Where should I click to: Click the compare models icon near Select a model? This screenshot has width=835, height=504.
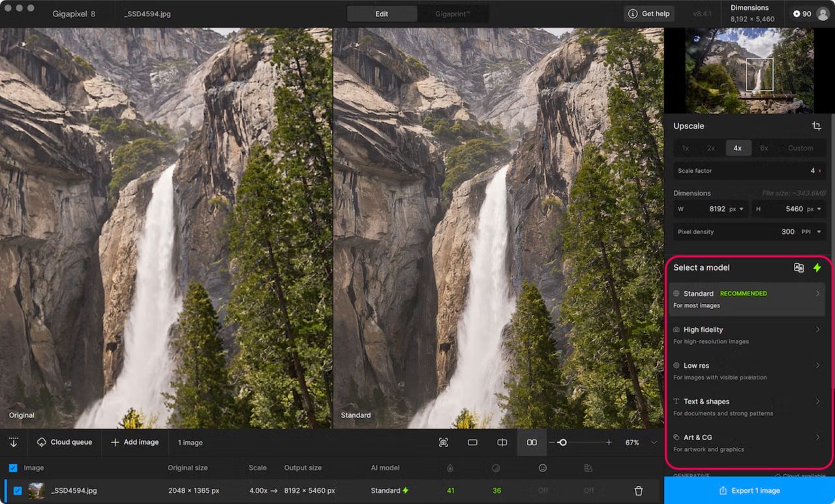(x=798, y=267)
